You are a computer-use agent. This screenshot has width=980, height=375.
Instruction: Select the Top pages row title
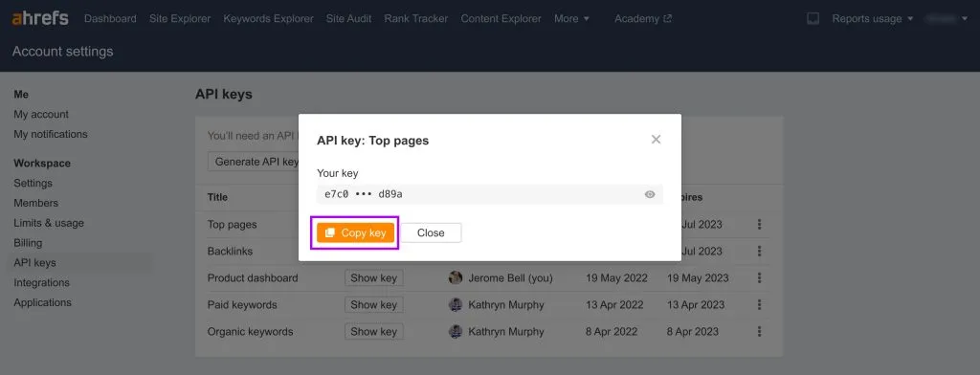(x=232, y=225)
